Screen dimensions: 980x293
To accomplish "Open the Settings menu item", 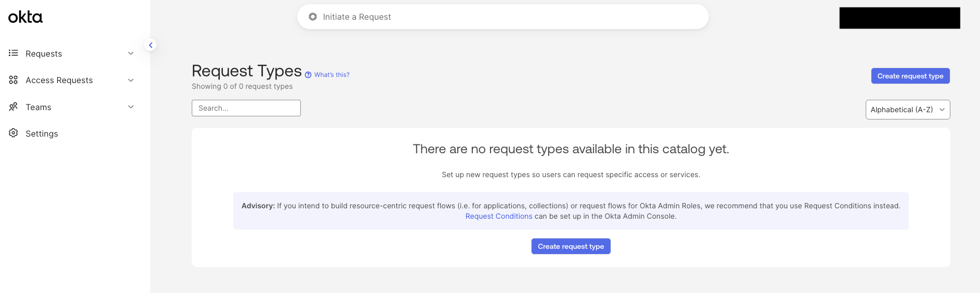I will (x=42, y=134).
